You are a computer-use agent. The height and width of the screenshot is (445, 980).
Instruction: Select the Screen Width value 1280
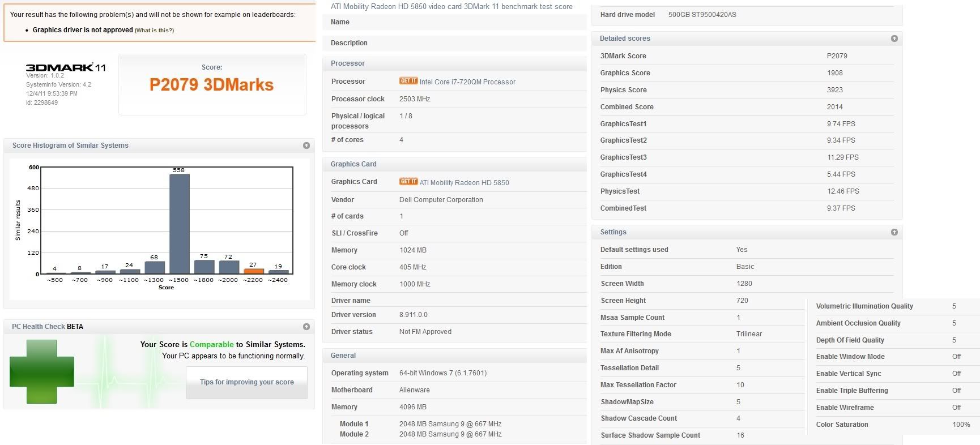pos(744,284)
